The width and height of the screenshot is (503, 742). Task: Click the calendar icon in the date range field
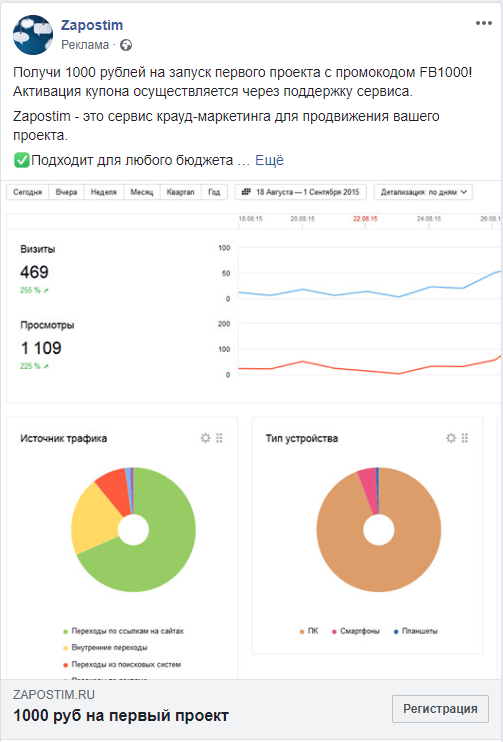pyautogui.click(x=246, y=192)
